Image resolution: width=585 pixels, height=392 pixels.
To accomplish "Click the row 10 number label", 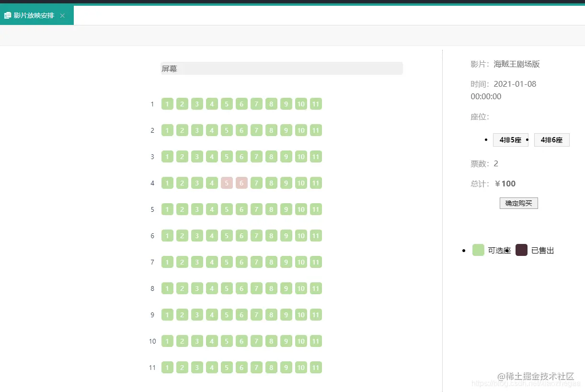I will click(x=152, y=341).
